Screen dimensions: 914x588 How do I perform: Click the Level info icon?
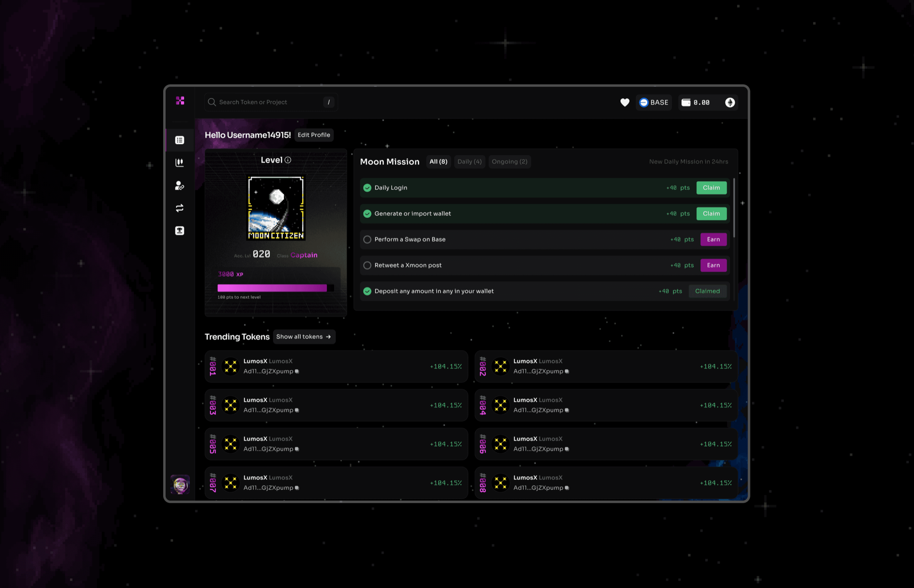[288, 160]
